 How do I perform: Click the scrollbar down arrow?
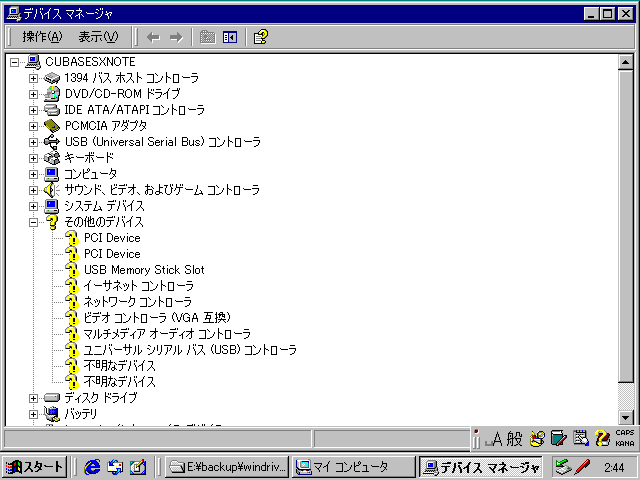point(625,417)
